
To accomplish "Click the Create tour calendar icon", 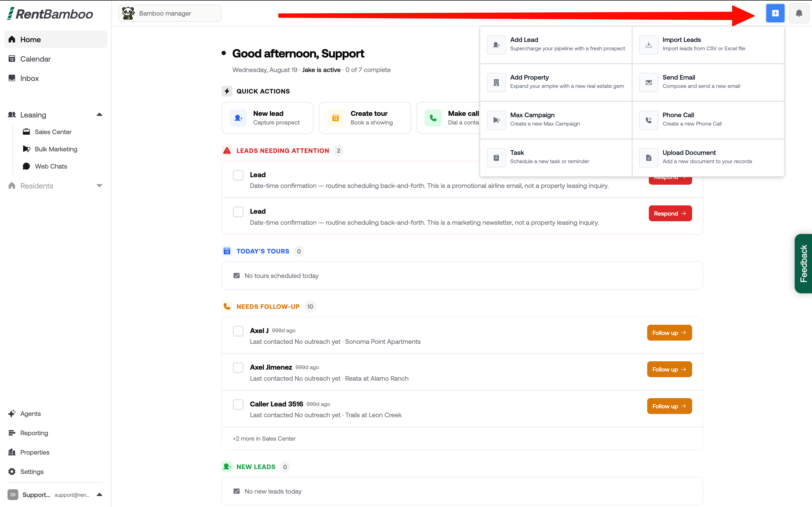I will tap(335, 118).
